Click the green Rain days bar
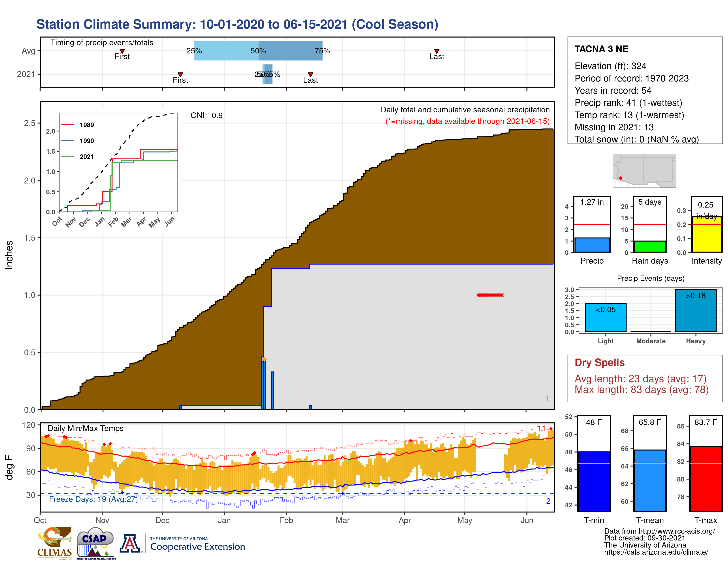This screenshot has width=728, height=563. point(650,246)
